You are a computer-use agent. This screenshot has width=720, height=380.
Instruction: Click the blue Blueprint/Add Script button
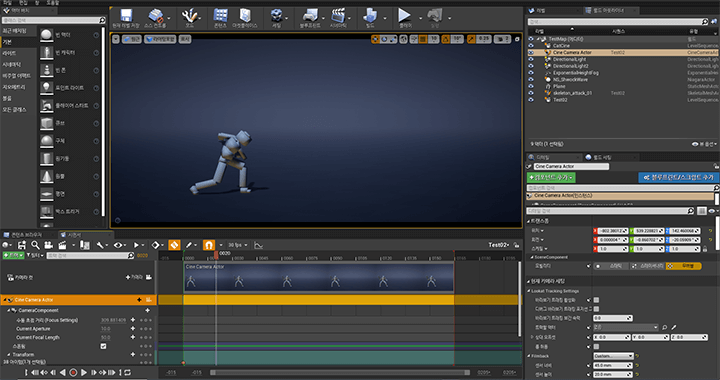679,177
